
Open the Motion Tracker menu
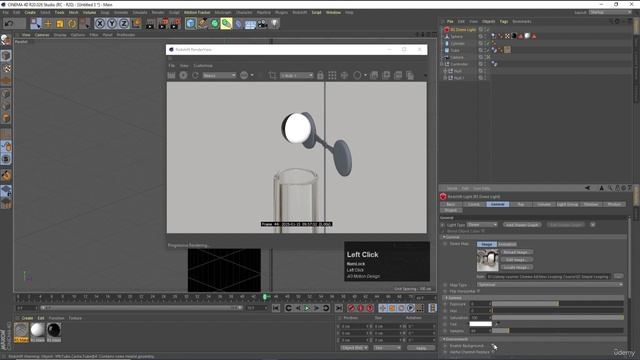(197, 13)
